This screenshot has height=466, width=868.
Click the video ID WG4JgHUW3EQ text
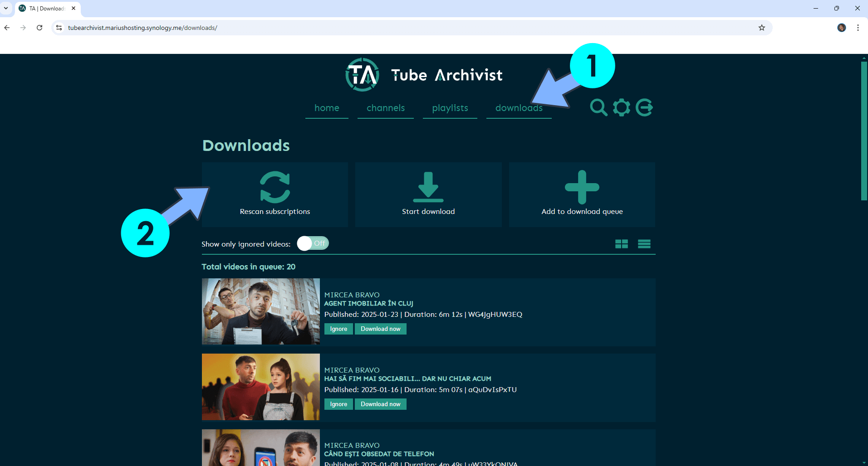(495, 315)
